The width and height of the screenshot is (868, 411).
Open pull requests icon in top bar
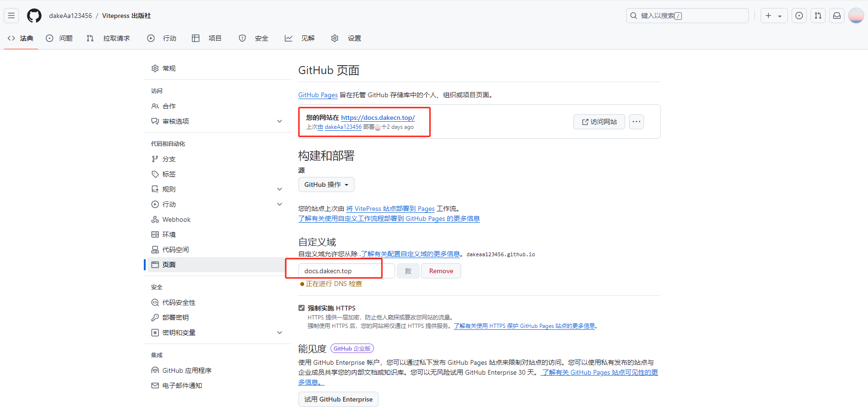pyautogui.click(x=818, y=16)
